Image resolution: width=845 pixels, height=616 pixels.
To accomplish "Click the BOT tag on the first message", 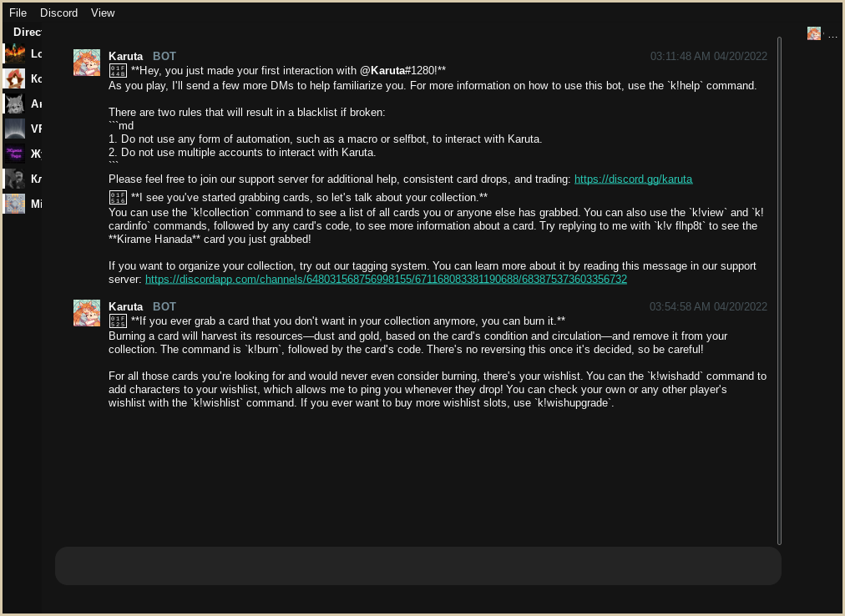I will (164, 56).
